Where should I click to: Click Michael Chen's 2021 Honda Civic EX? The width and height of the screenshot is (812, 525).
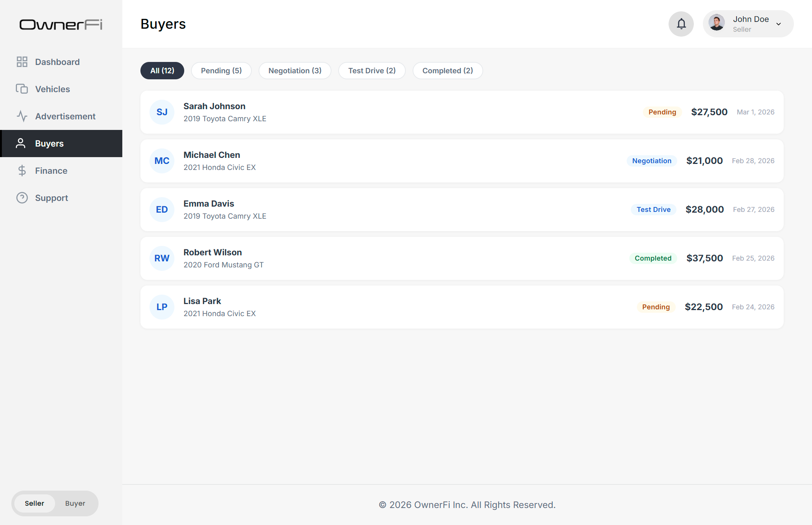pos(220,167)
